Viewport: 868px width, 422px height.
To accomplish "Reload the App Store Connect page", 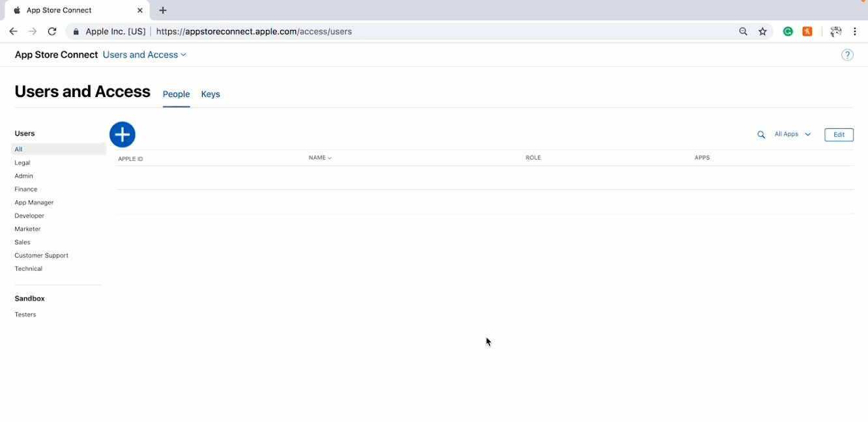I will 52,31.
